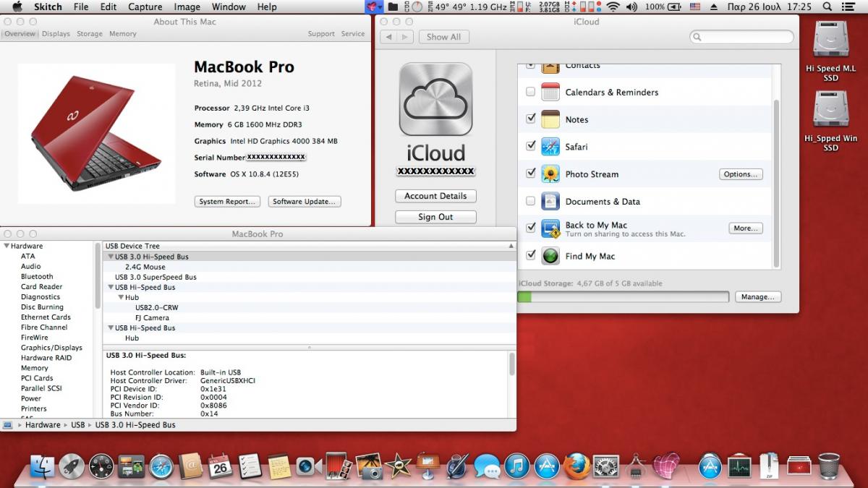Click System Report button

[227, 202]
